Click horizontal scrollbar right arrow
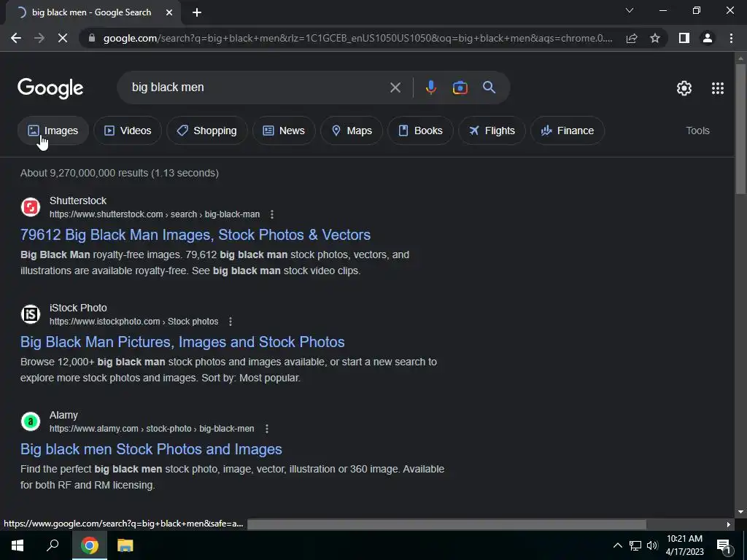The width and height of the screenshot is (747, 560). (729, 524)
